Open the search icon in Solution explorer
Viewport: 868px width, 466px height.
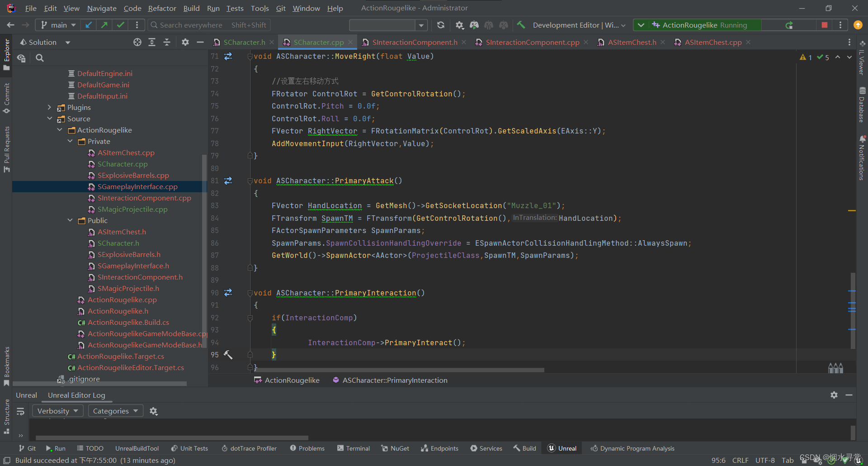coord(40,57)
